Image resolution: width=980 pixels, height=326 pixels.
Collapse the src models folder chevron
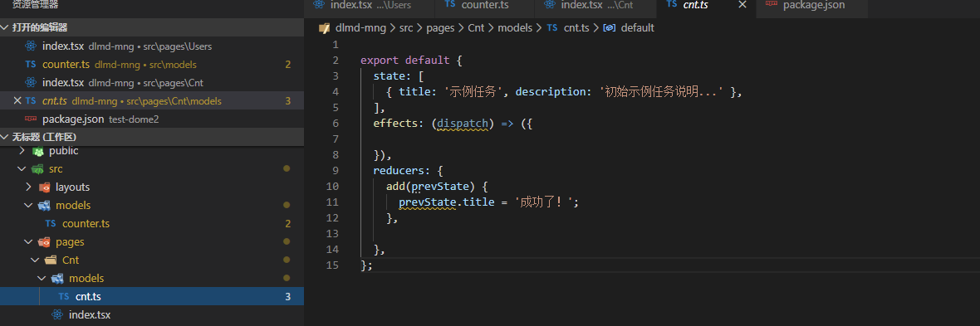pyautogui.click(x=29, y=205)
